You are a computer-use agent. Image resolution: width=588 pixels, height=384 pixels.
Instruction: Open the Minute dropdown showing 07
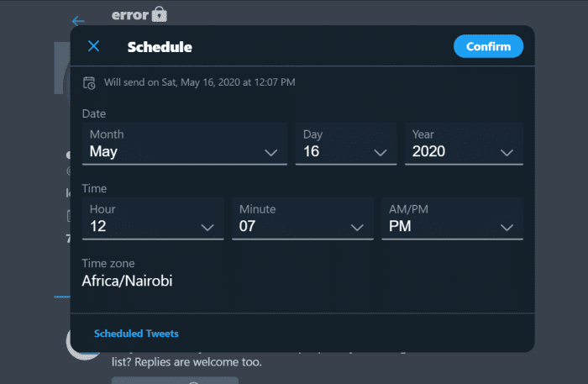click(302, 218)
